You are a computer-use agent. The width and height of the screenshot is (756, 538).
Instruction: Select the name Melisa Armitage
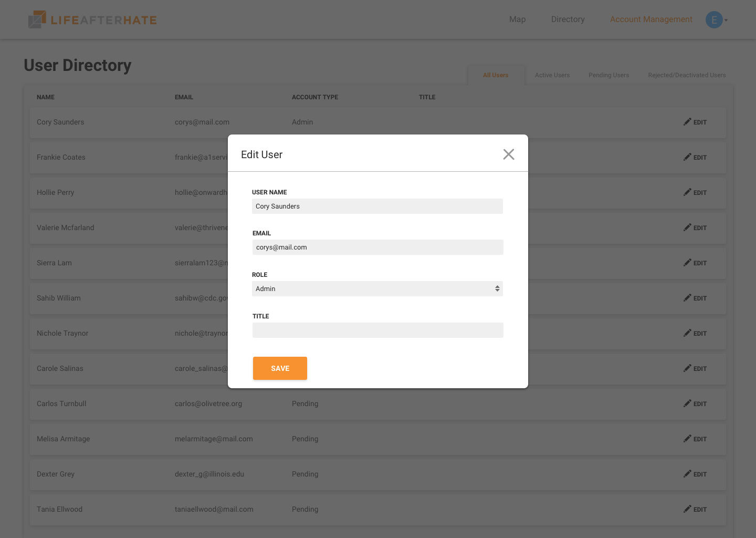pyautogui.click(x=64, y=439)
